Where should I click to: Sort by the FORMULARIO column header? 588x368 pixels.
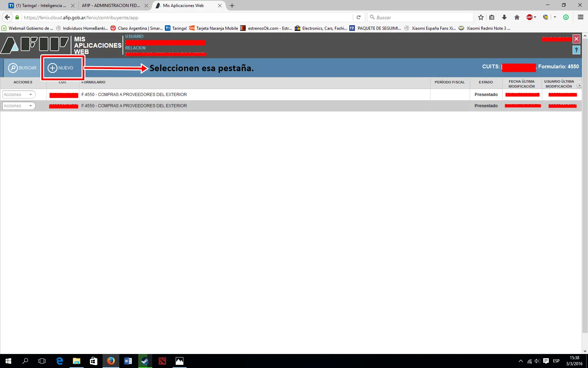(x=93, y=82)
